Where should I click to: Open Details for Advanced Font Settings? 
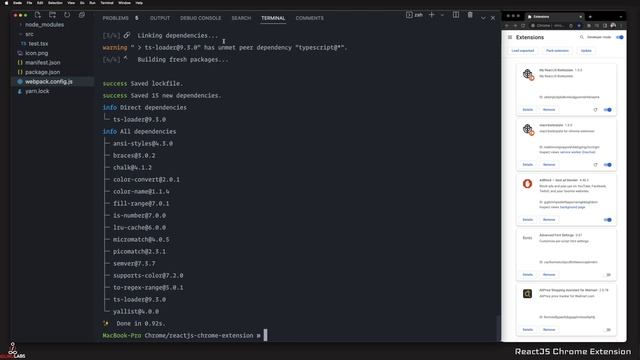pyautogui.click(x=528, y=275)
